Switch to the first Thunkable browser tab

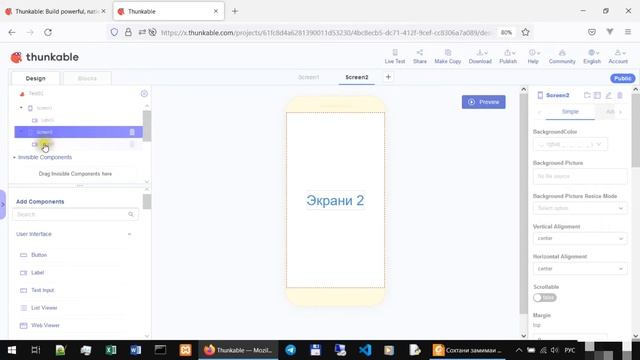55,11
